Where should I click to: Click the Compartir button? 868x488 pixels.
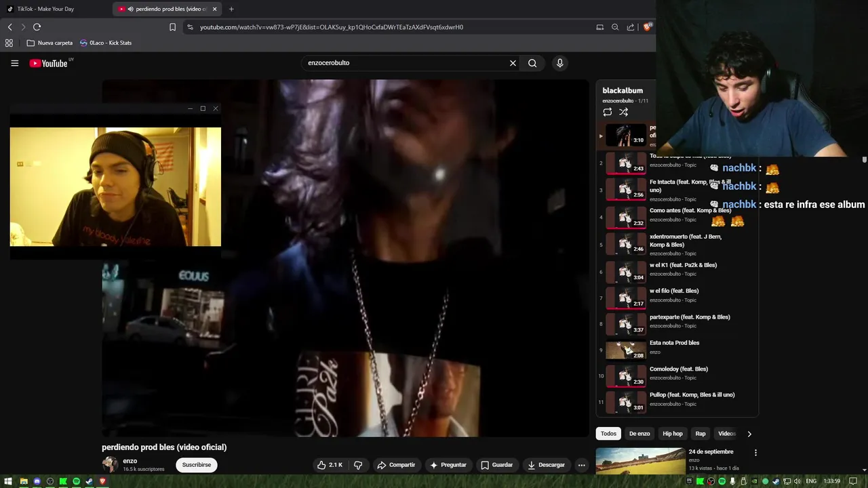396,465
